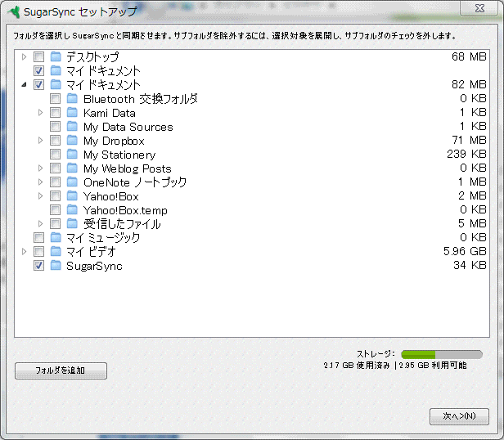The image size is (504, 440).
Task: Select the My Weblog Posts label
Action: (x=128, y=168)
